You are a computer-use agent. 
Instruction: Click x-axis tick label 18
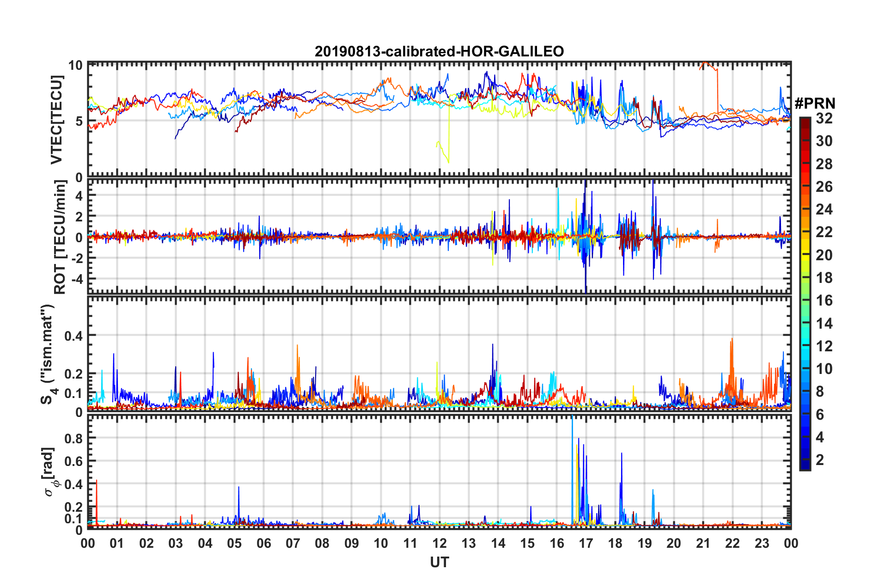pyautogui.click(x=615, y=543)
